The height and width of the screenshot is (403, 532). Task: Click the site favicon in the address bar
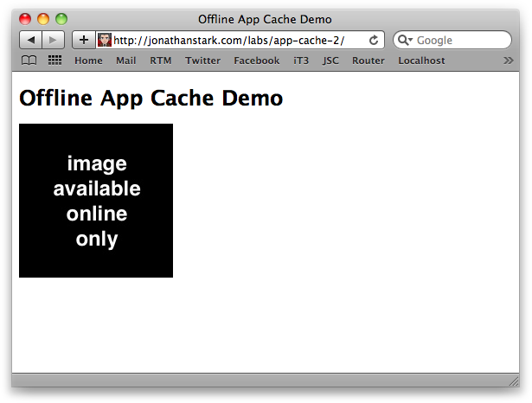click(105, 40)
